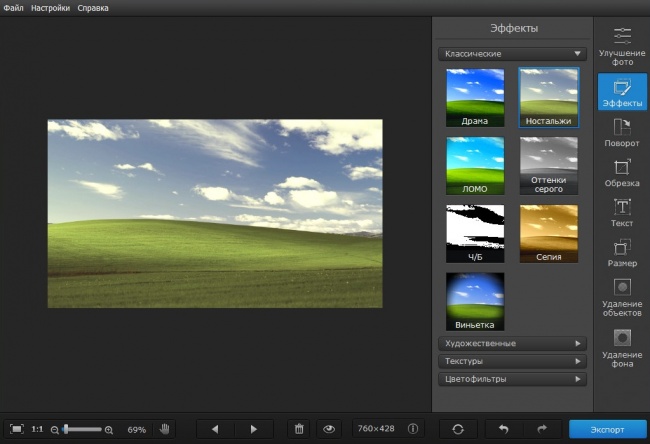The height and width of the screenshot is (444, 650).
Task: Select the Эффекты sidebar tool
Action: click(622, 92)
